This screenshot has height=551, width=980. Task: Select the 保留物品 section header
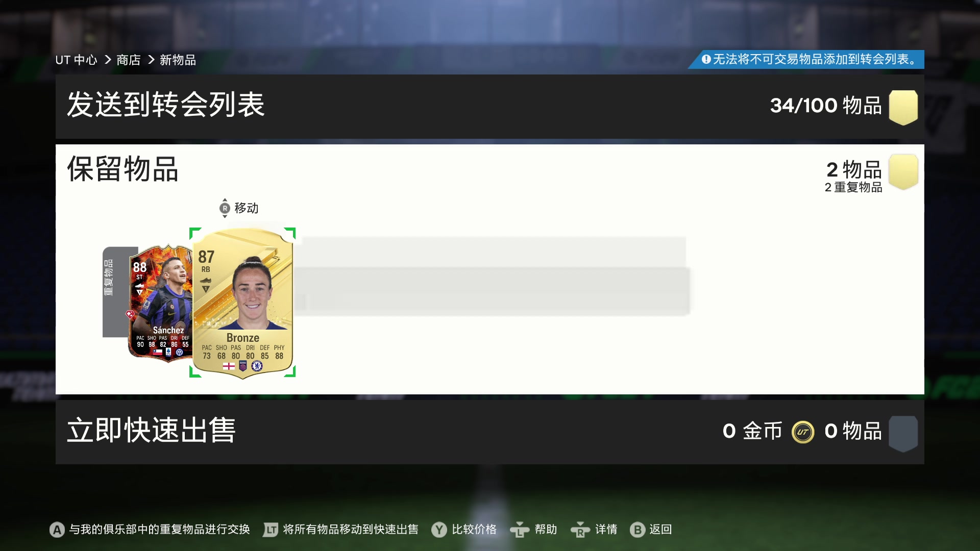122,169
